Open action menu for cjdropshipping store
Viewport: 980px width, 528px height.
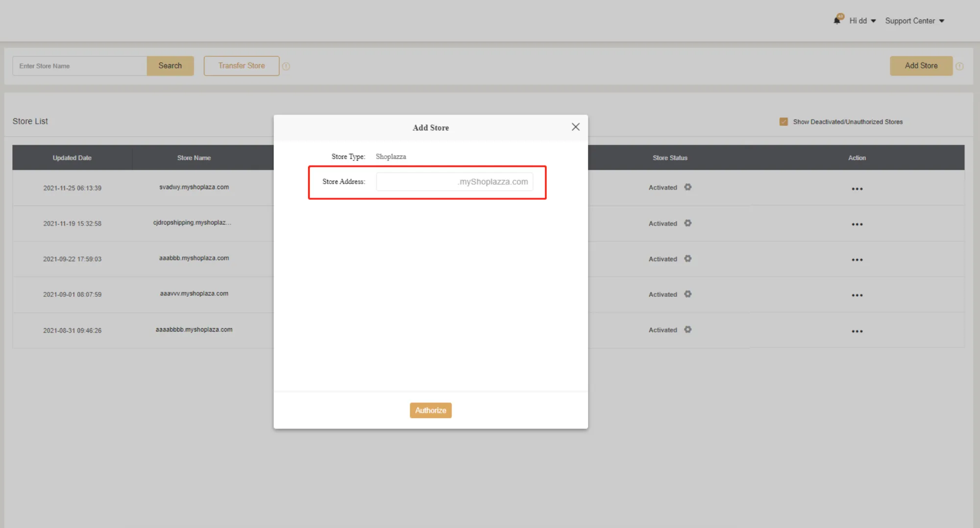coord(857,224)
